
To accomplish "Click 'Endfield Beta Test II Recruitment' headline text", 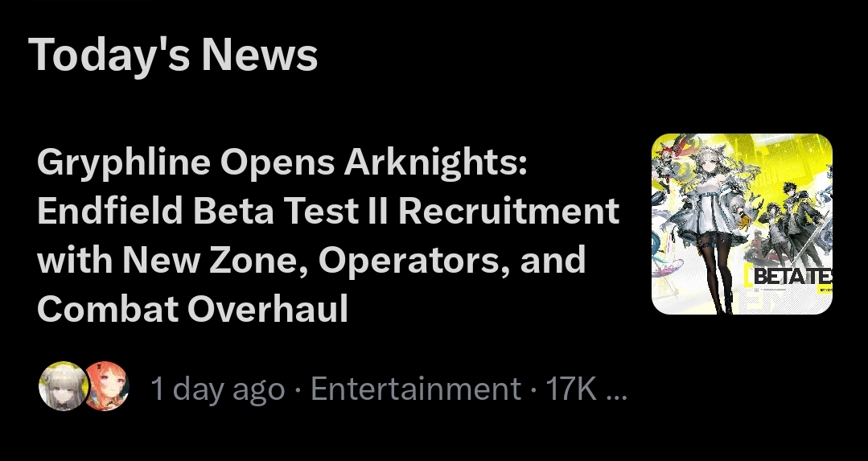I will [x=327, y=212].
